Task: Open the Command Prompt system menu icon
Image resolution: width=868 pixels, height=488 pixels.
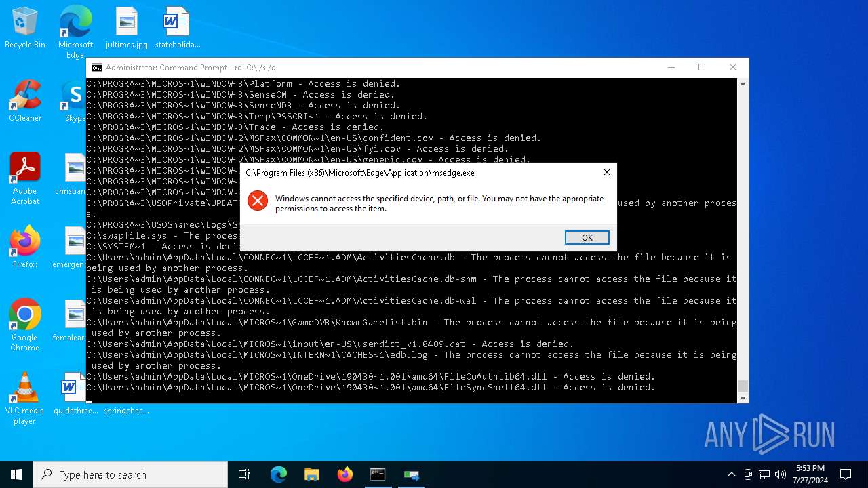Action: pos(97,67)
